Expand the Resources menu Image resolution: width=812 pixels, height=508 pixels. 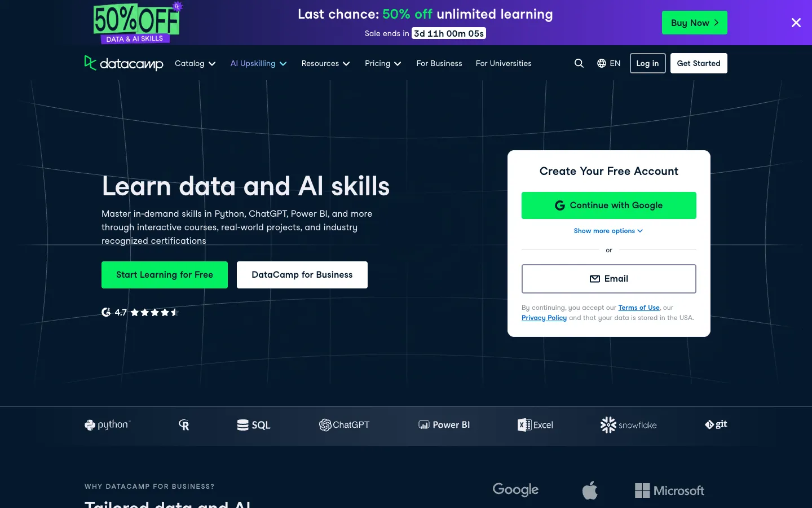[325, 63]
